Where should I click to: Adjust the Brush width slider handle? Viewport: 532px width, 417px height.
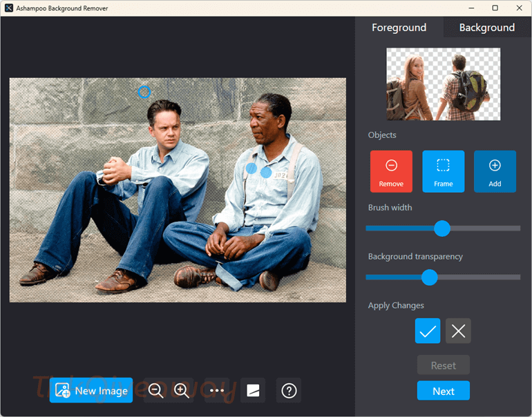coord(442,229)
